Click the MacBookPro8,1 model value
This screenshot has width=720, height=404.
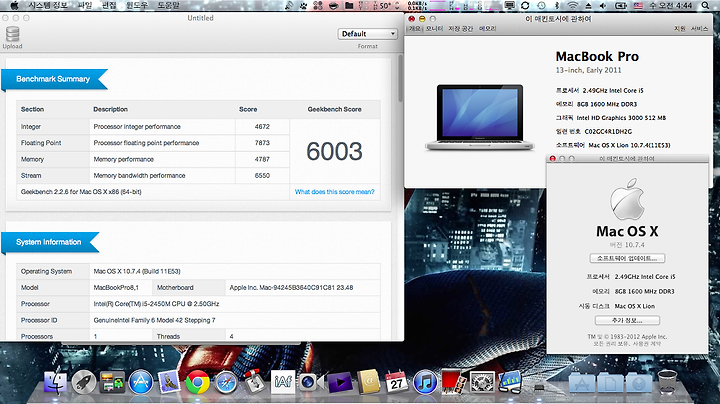(x=116, y=287)
